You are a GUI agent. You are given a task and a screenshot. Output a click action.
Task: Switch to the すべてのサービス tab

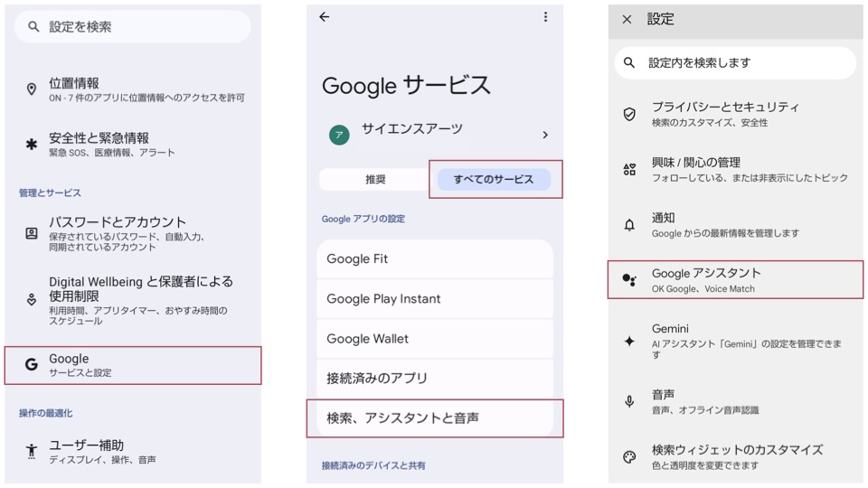[494, 179]
